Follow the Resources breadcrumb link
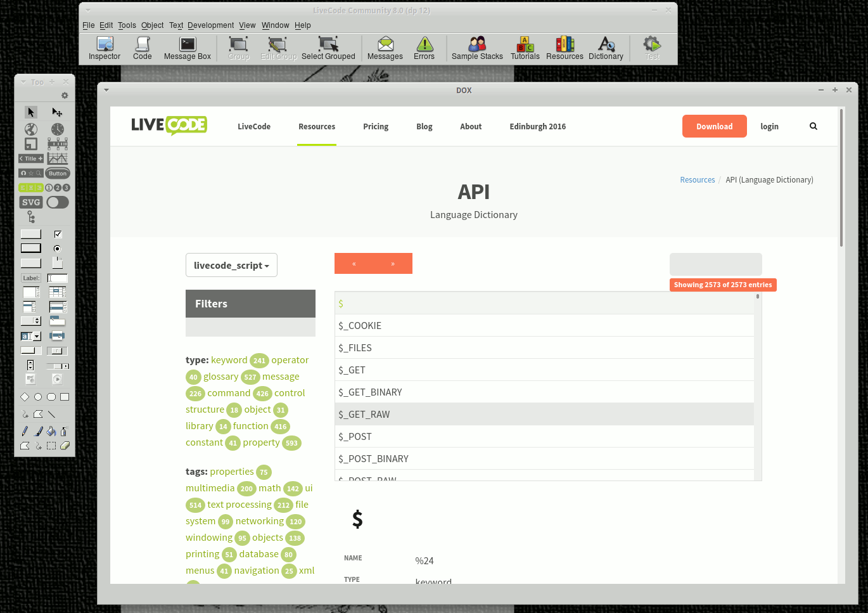The height and width of the screenshot is (613, 868). click(x=698, y=180)
